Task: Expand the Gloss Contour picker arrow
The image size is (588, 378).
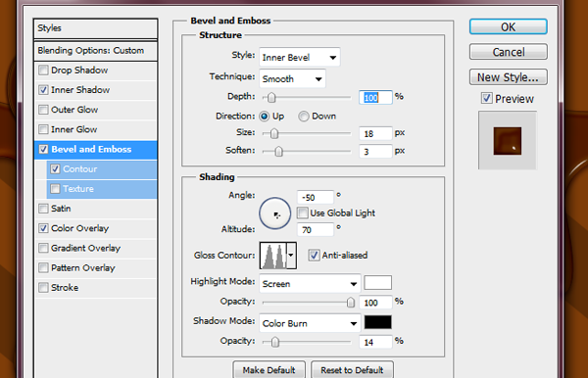Action: [x=291, y=256]
